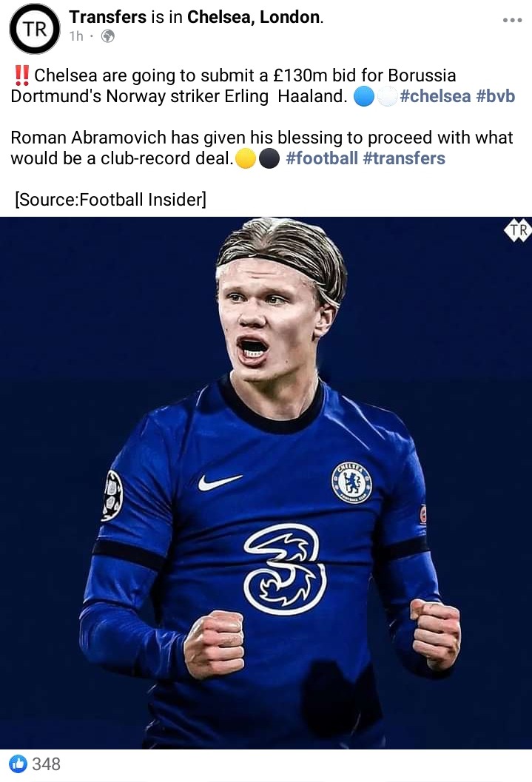Open the #chelsea hashtag

click(x=435, y=95)
